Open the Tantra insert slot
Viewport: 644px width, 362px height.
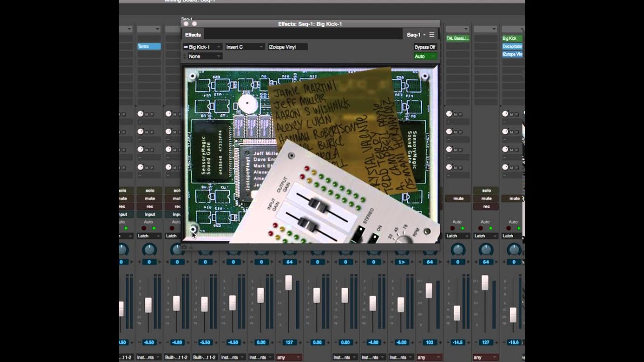(149, 46)
